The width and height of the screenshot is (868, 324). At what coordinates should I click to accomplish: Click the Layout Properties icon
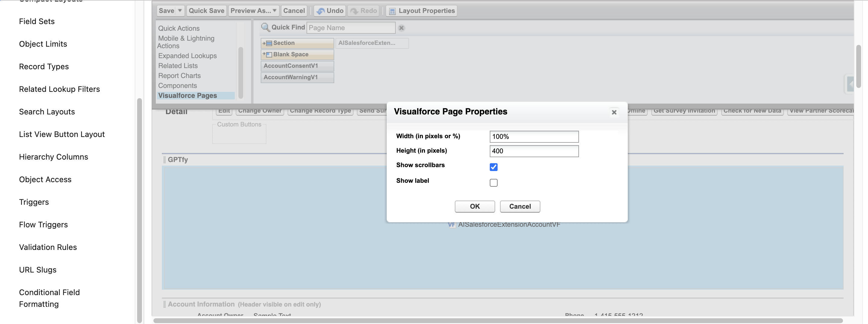(392, 11)
